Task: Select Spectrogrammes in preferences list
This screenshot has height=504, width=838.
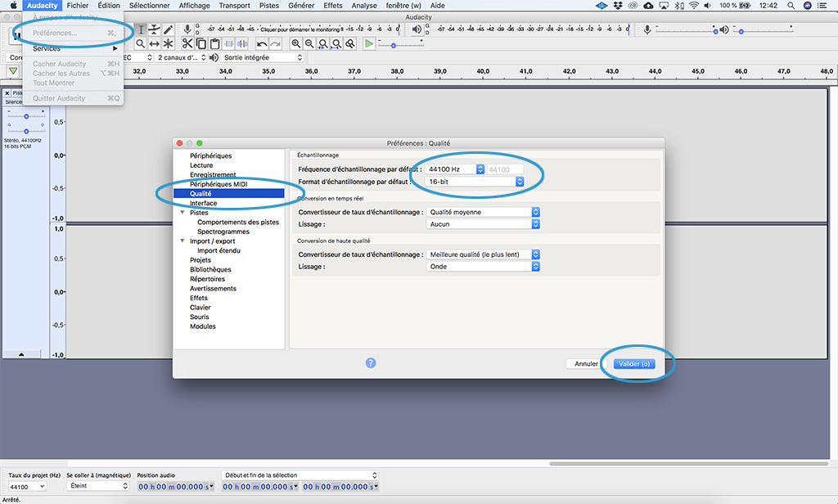Action: coord(223,232)
